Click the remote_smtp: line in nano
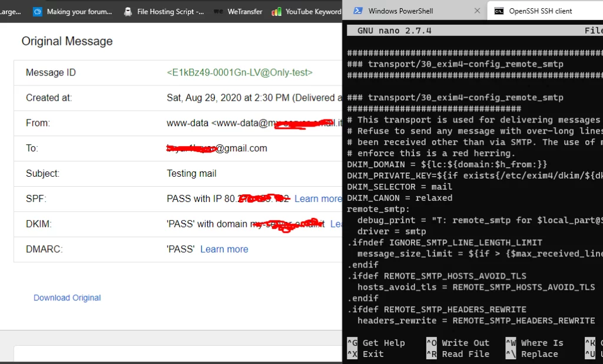Viewport: 603px width, 364px height. point(379,209)
